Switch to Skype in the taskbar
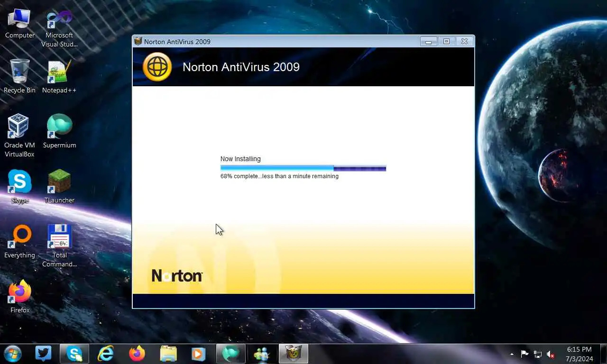The image size is (607, 364). (x=74, y=354)
